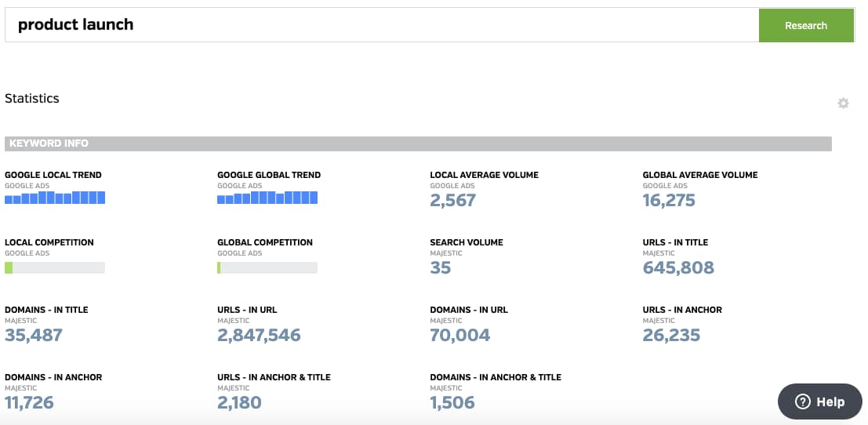The height and width of the screenshot is (425, 868).
Task: Click the Keyword Info section header bar
Action: coord(418,143)
